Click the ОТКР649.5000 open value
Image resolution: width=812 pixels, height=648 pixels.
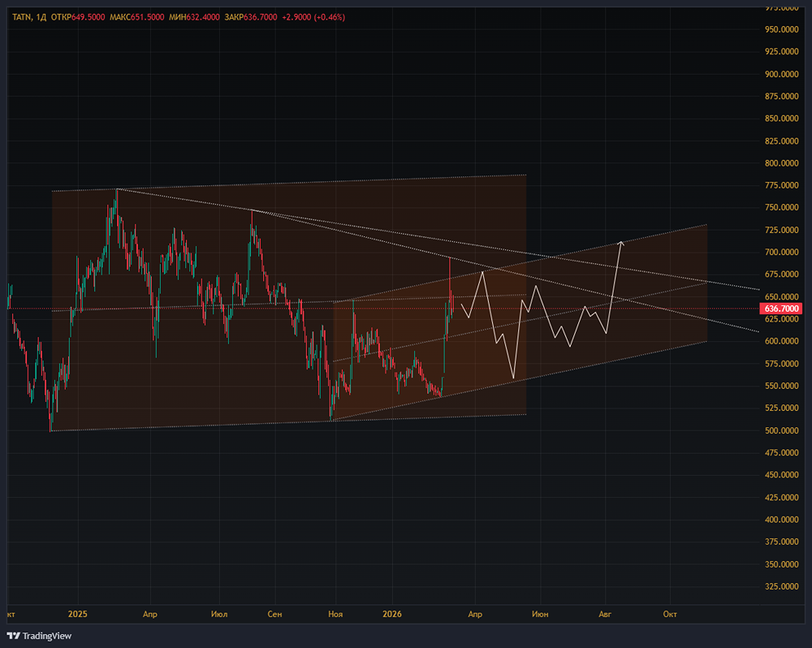click(78, 17)
